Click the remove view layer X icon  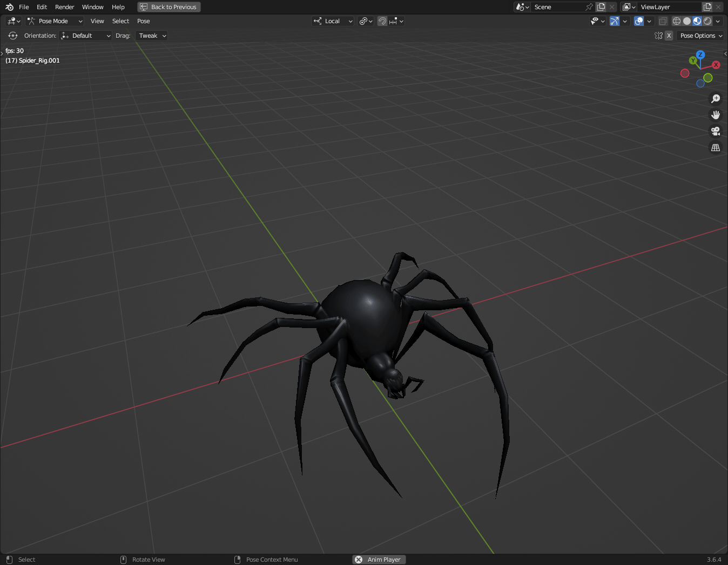(x=718, y=7)
